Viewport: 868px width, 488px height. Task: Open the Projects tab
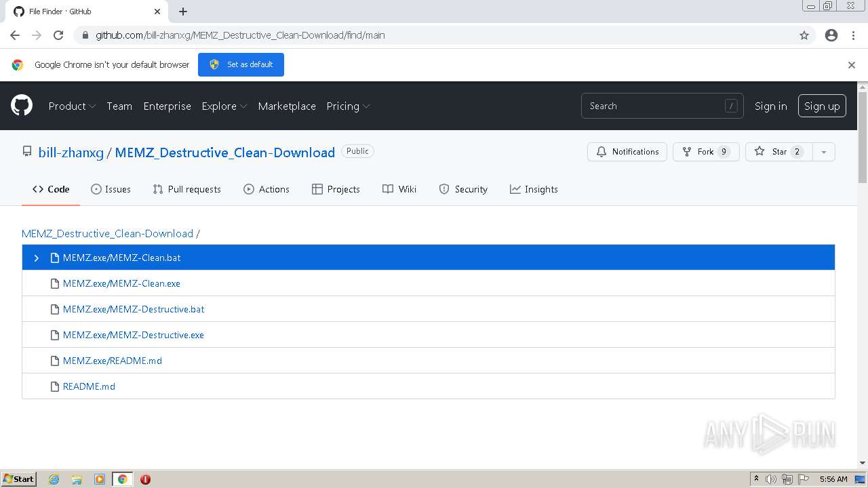(x=336, y=189)
